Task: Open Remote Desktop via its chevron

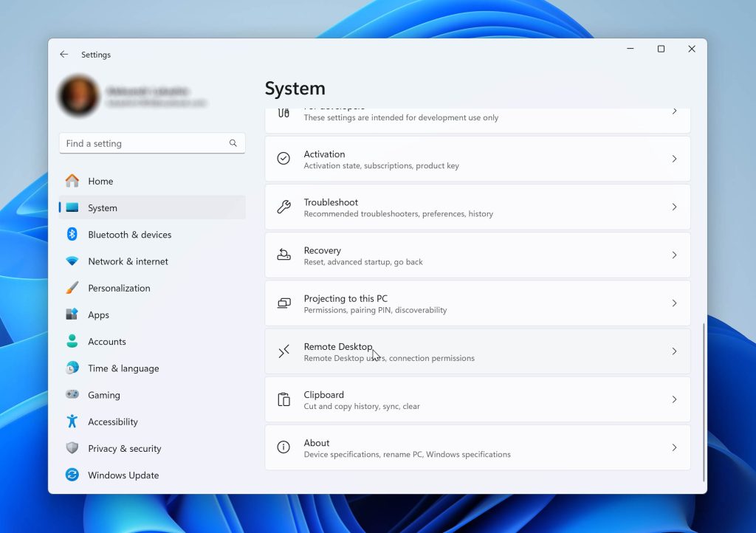Action: click(x=674, y=351)
